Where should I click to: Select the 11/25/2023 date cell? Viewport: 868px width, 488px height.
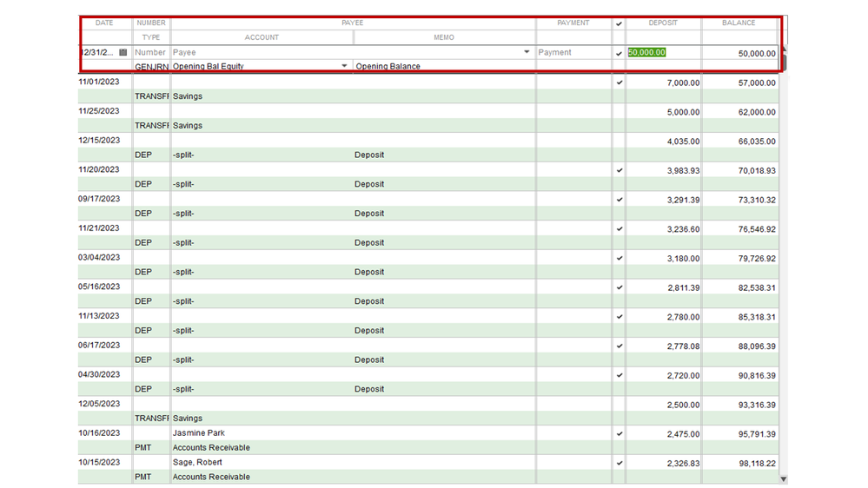click(x=99, y=110)
